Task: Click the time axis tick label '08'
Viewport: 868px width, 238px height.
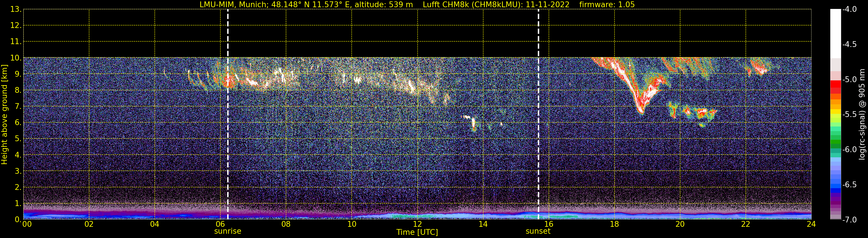Action: (286, 224)
